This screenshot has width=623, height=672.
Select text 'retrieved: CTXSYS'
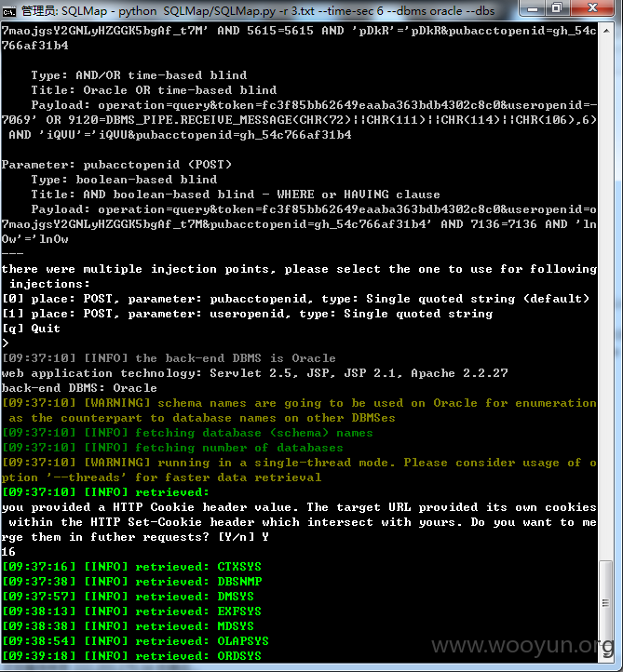coord(198,567)
